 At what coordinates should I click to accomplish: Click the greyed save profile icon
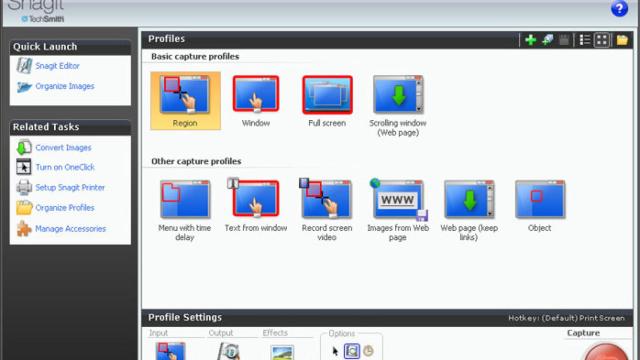pyautogui.click(x=564, y=40)
